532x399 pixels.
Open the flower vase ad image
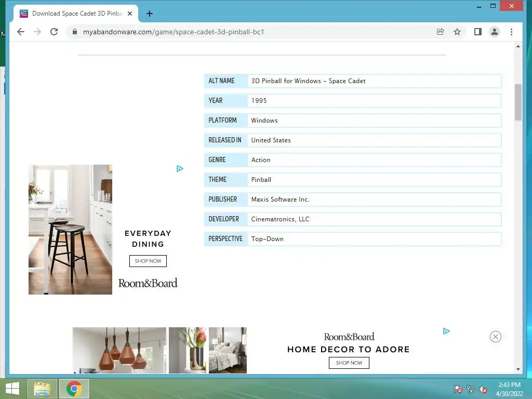(188, 350)
